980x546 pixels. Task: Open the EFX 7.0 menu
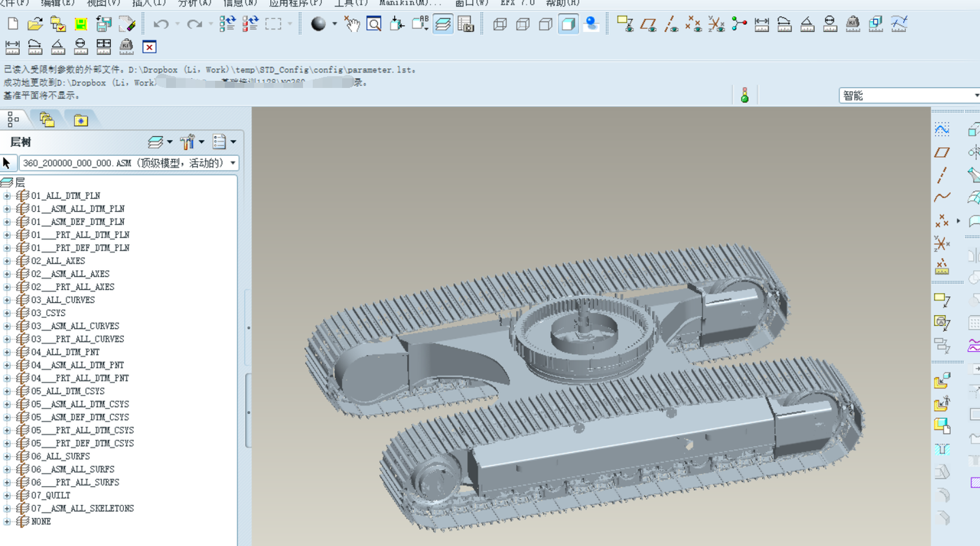[518, 3]
